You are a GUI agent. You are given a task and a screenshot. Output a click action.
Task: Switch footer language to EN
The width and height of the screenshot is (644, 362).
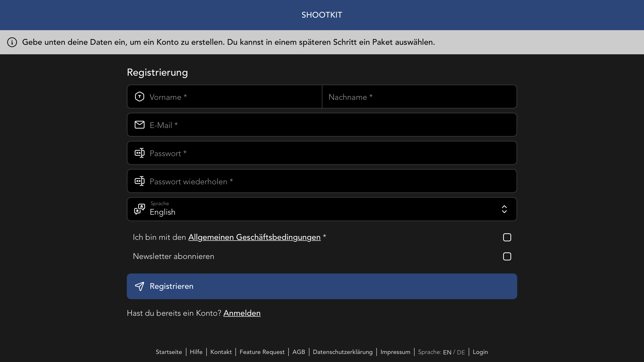(447, 352)
